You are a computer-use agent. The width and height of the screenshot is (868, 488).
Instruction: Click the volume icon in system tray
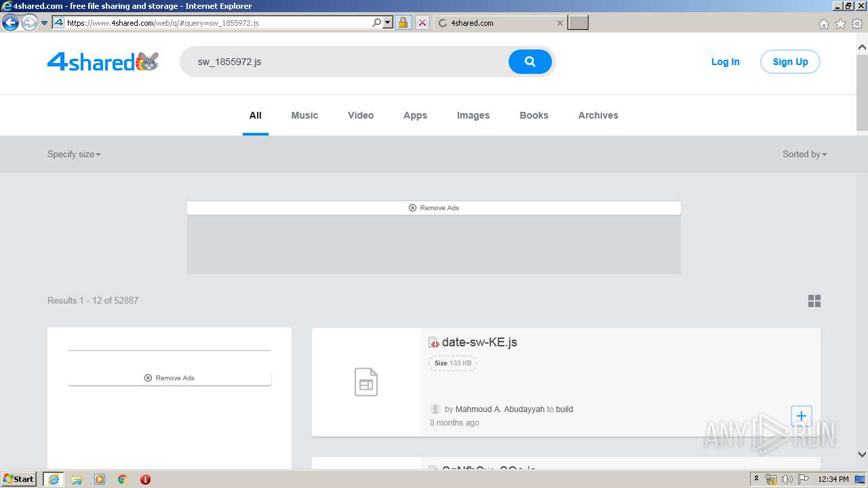pyautogui.click(x=787, y=479)
